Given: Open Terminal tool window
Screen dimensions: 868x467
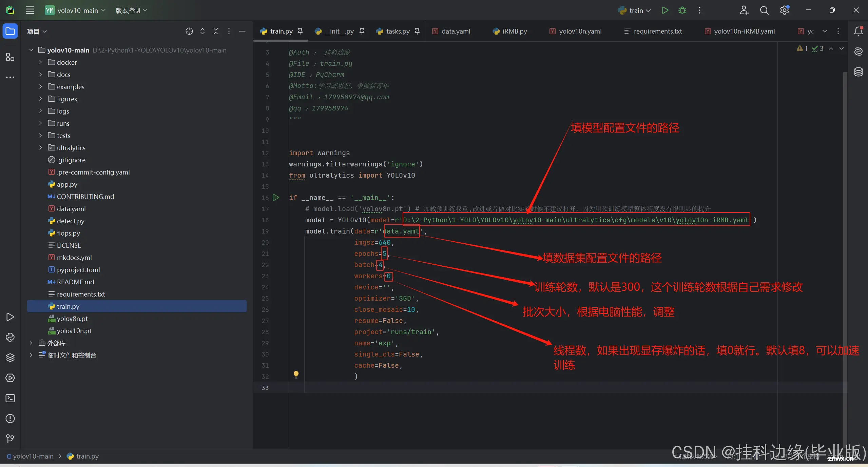Looking at the screenshot, I should click(10, 398).
